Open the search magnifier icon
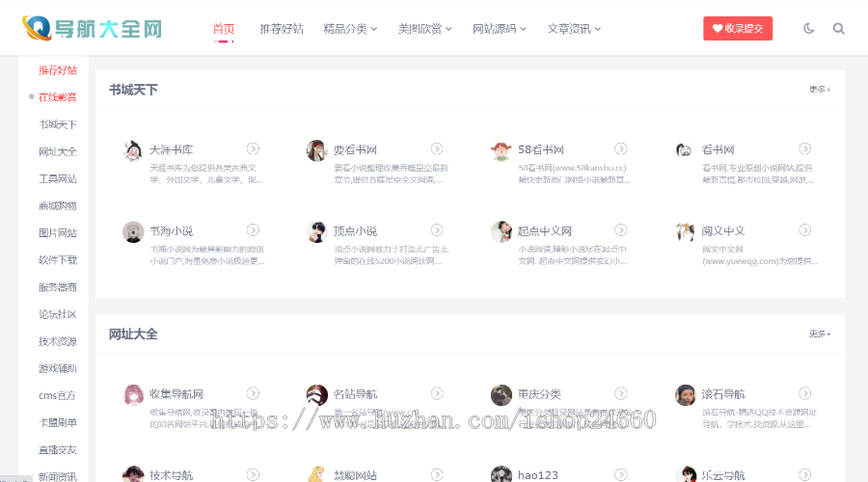This screenshot has height=482, width=868. point(839,28)
